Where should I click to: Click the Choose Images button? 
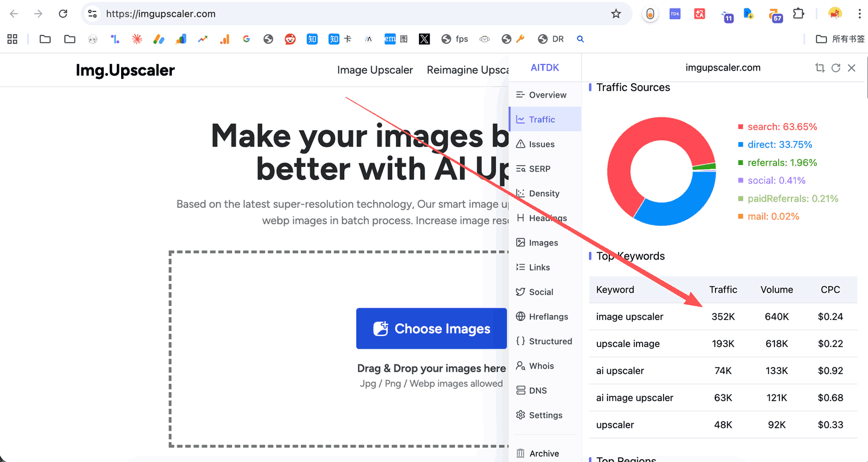pyautogui.click(x=431, y=329)
